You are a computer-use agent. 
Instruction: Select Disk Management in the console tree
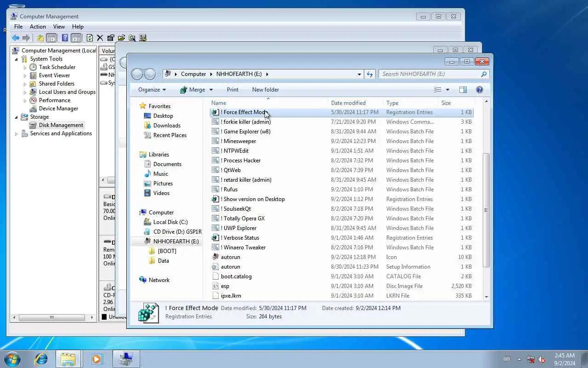(x=61, y=125)
